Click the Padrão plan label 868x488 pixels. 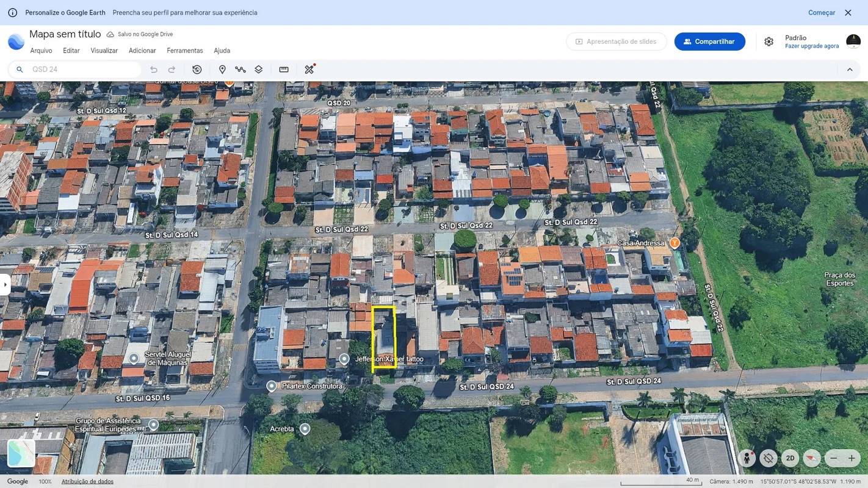796,38
